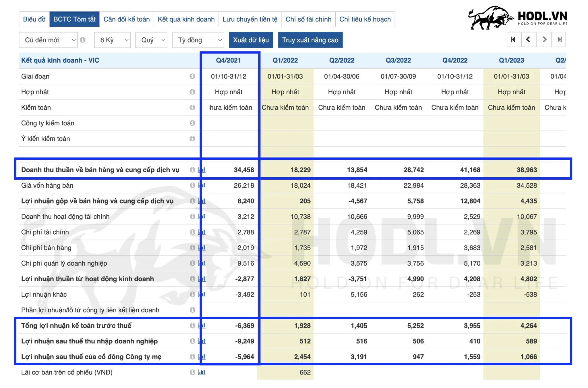Expand the 8 Kỳ period count dropdown
The image size is (588, 388).
[x=112, y=40]
